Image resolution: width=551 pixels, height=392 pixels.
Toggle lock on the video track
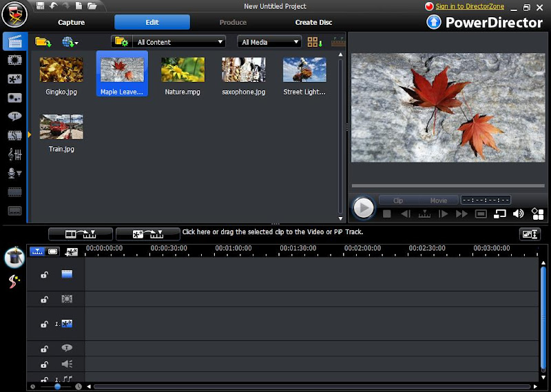[44, 275]
